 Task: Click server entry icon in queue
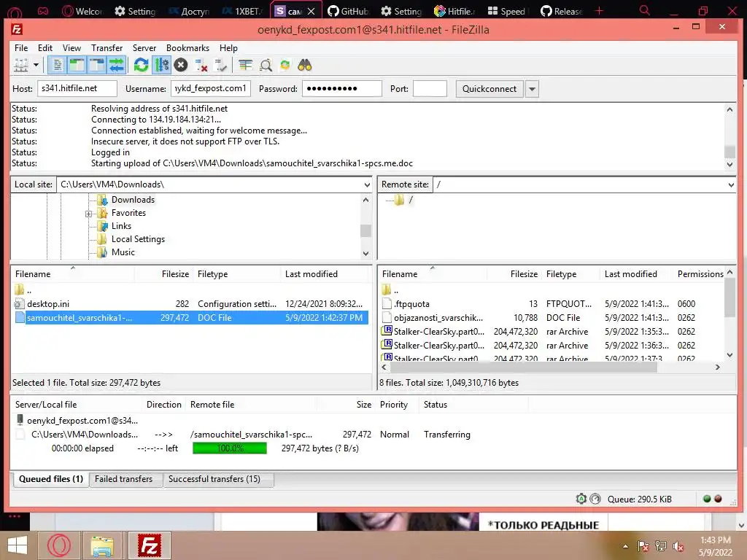20,420
